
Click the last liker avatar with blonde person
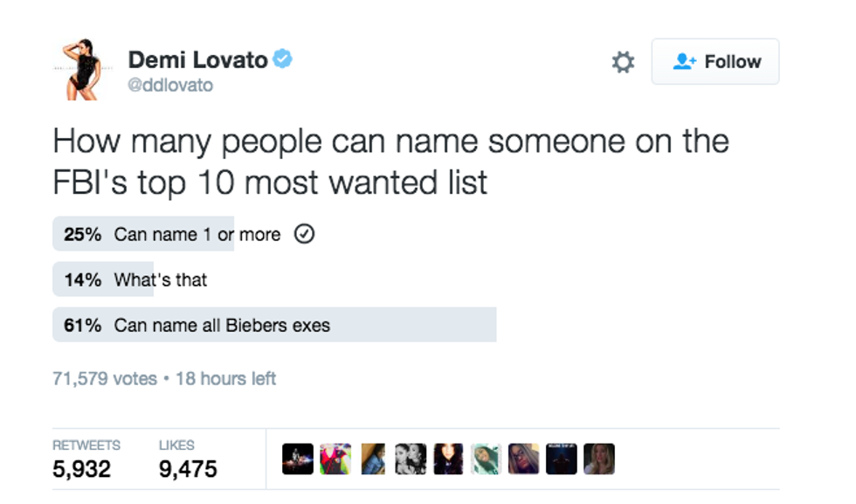(599, 459)
